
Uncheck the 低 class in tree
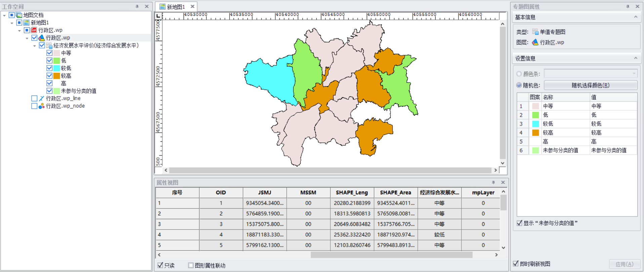[x=49, y=61]
